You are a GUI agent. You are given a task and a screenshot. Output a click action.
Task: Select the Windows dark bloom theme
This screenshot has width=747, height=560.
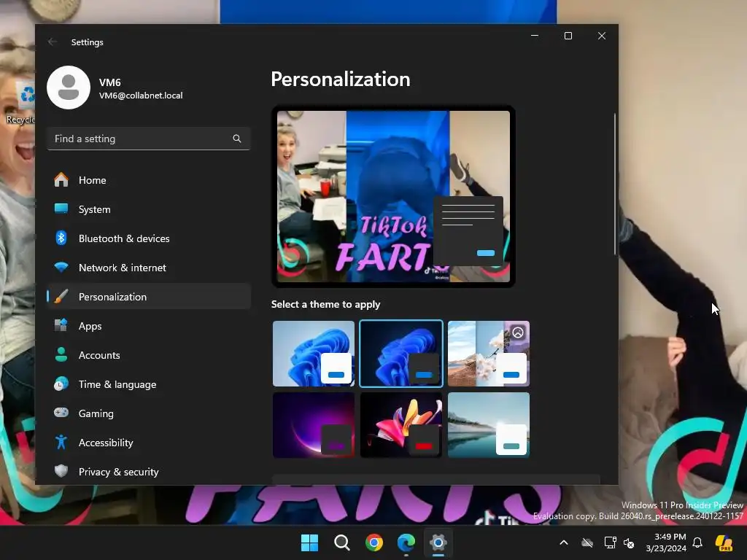click(x=401, y=354)
